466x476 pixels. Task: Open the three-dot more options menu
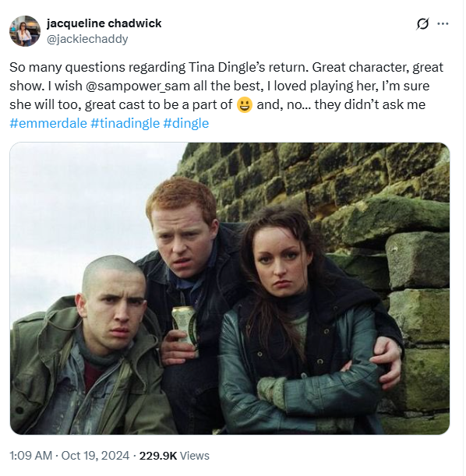(x=443, y=23)
